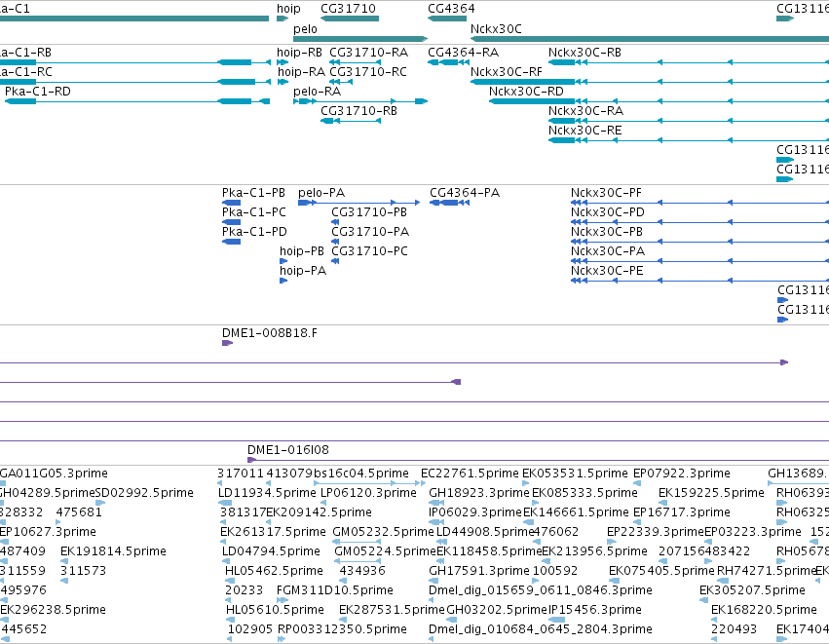Select the hoip gene glyph
This screenshot has height=644, width=829.
pyautogui.click(x=282, y=19)
